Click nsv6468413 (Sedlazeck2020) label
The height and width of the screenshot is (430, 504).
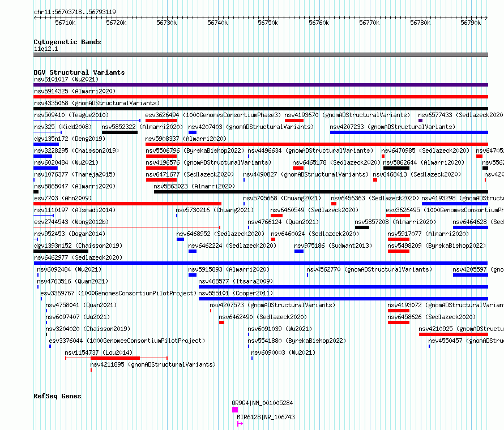[417, 174]
